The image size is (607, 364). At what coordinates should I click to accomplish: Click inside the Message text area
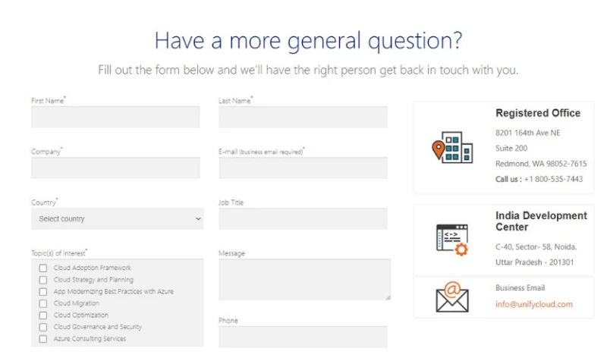[303, 279]
